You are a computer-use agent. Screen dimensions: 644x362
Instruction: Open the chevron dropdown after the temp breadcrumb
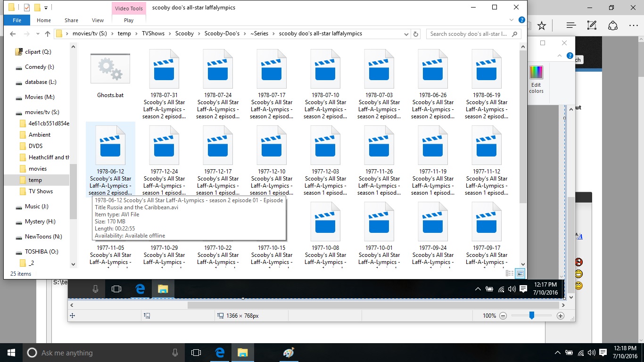click(136, 34)
